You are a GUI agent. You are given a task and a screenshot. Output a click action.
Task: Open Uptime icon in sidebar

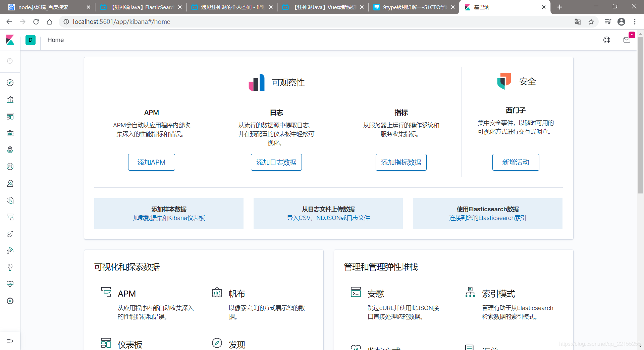10,234
